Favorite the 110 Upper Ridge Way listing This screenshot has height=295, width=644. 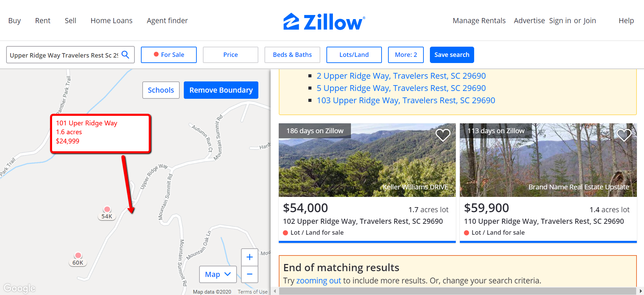[x=624, y=135]
